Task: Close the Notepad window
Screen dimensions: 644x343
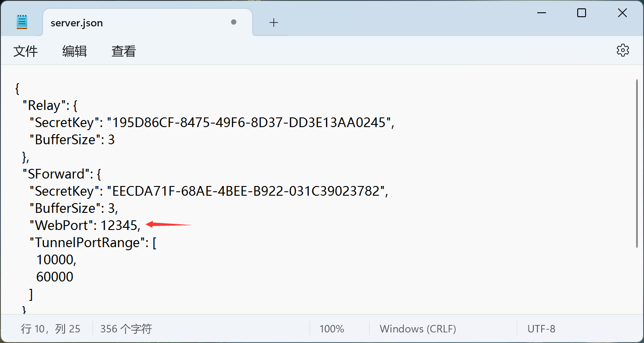Action: pyautogui.click(x=622, y=13)
